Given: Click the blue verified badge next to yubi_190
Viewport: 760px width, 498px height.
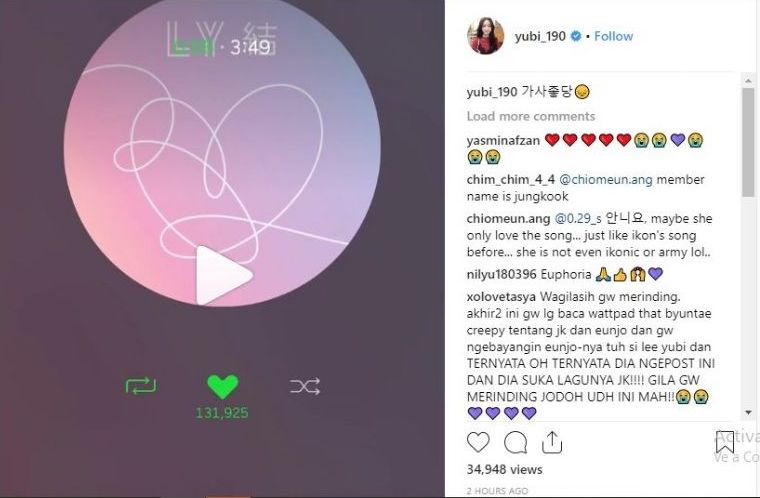Looking at the screenshot, I should [x=576, y=36].
